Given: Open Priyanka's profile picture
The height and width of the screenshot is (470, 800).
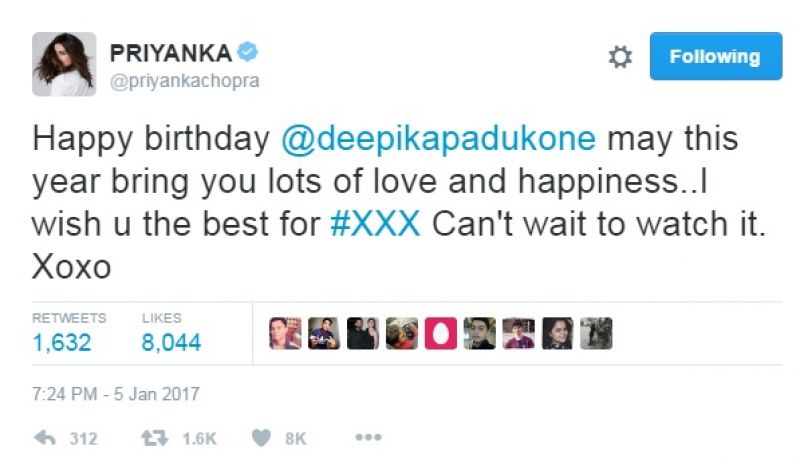Looking at the screenshot, I should pyautogui.click(x=64, y=64).
